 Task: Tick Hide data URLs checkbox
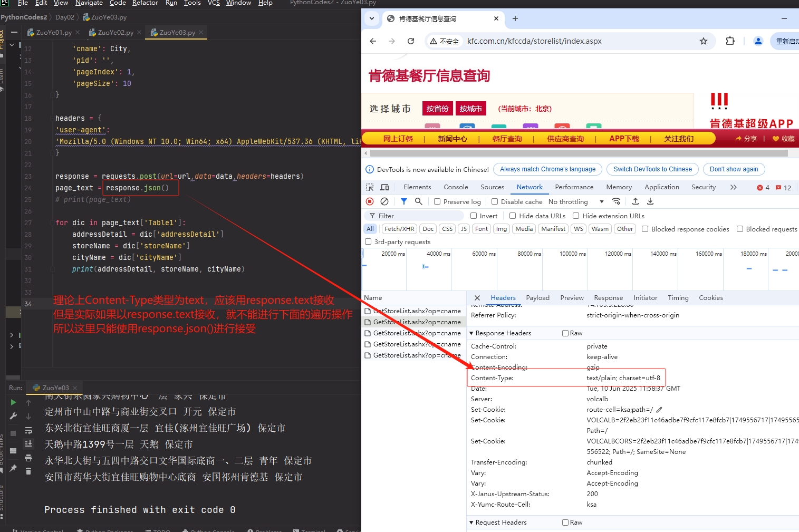[x=513, y=216]
